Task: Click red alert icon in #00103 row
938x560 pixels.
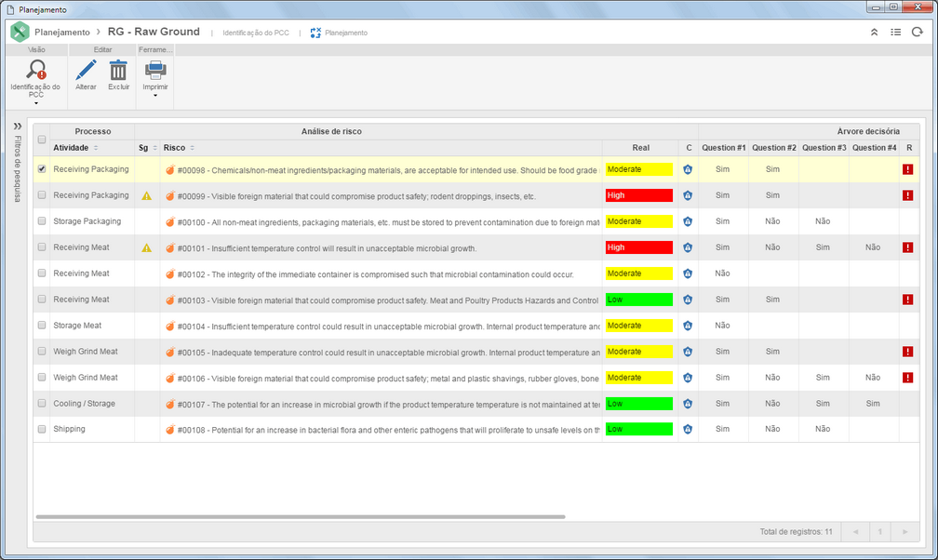Action: point(908,300)
